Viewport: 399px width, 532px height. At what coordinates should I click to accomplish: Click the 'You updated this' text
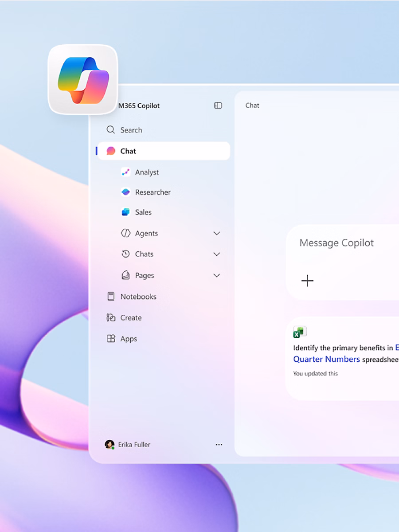(315, 373)
